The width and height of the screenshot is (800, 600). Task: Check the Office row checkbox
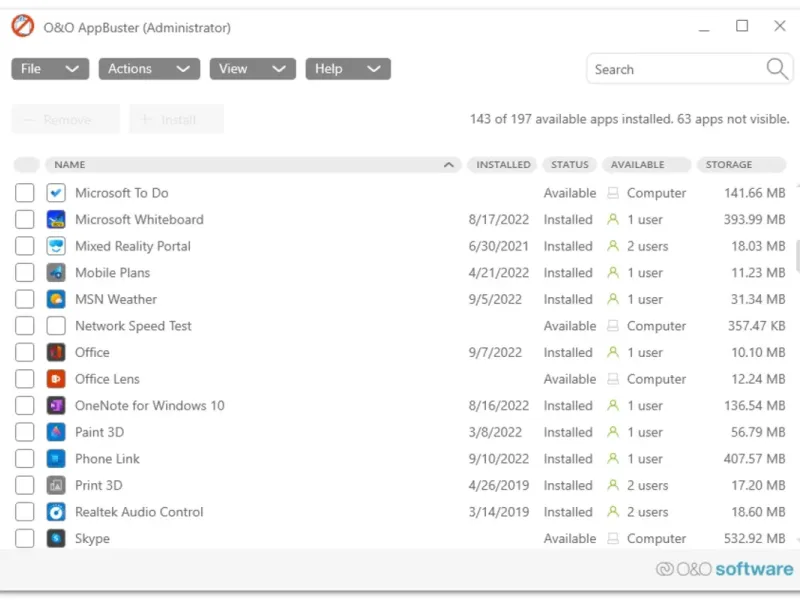point(24,352)
